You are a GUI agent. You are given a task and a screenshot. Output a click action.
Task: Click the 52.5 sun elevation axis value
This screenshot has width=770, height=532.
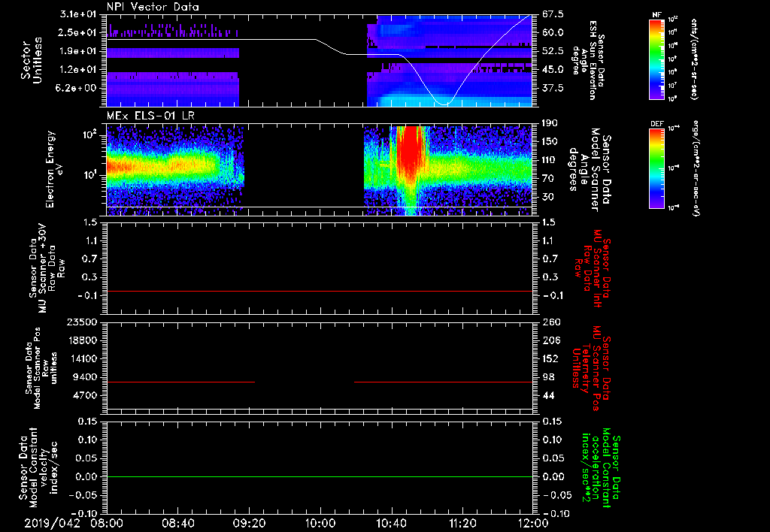click(553, 51)
